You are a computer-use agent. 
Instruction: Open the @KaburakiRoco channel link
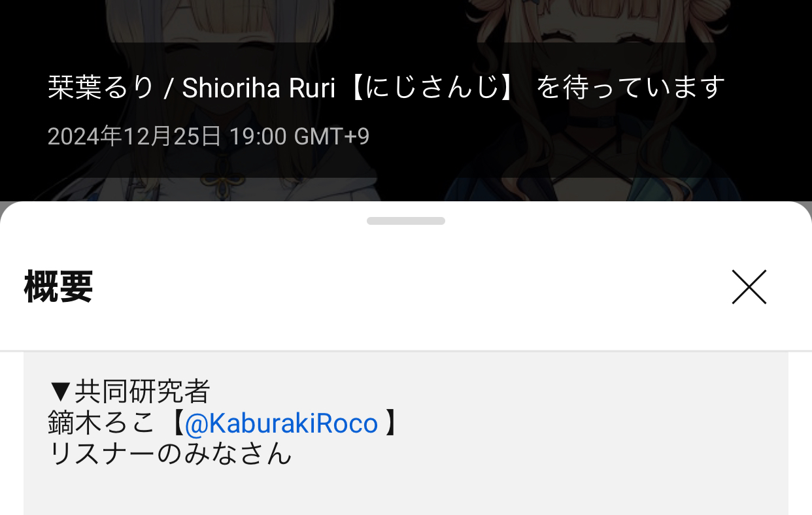coord(281,424)
